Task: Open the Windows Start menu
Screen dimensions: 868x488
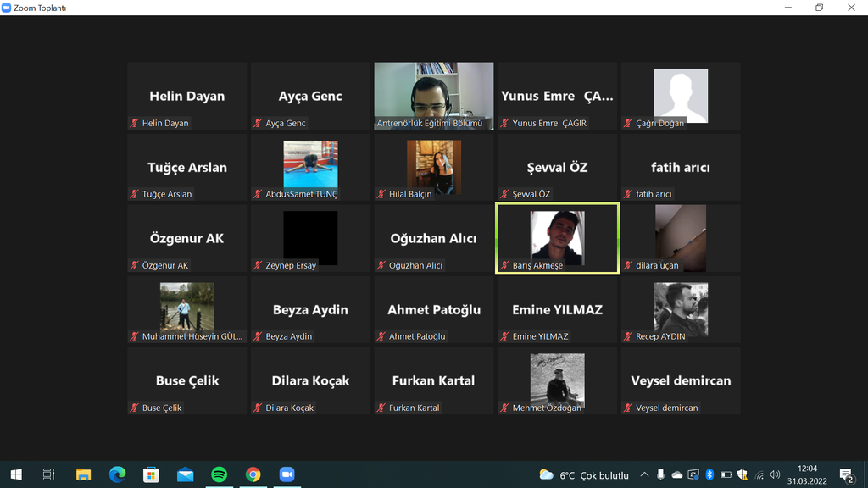Action: pyautogui.click(x=15, y=474)
